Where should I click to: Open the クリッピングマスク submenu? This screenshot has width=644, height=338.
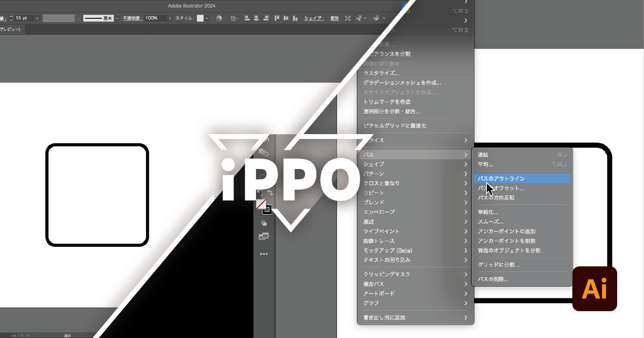[x=415, y=274]
